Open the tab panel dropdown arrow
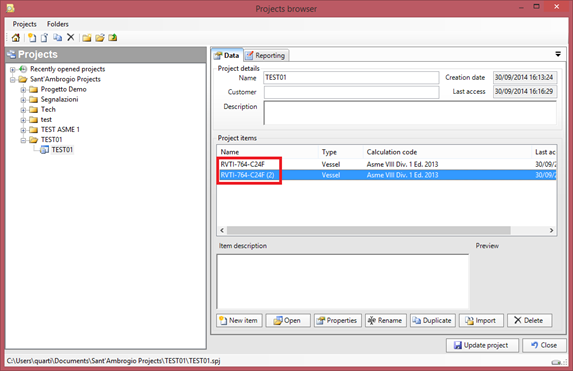573x371 pixels. 558,54
